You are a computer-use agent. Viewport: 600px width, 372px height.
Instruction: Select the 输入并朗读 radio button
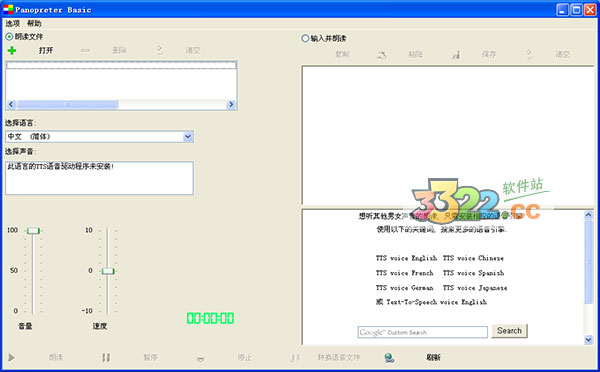coord(305,38)
